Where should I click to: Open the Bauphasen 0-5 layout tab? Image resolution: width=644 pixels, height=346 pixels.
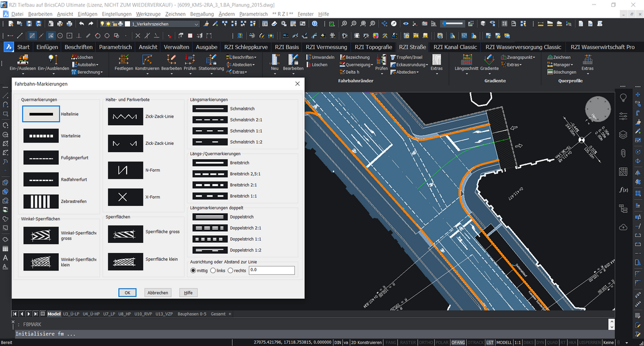click(192, 314)
